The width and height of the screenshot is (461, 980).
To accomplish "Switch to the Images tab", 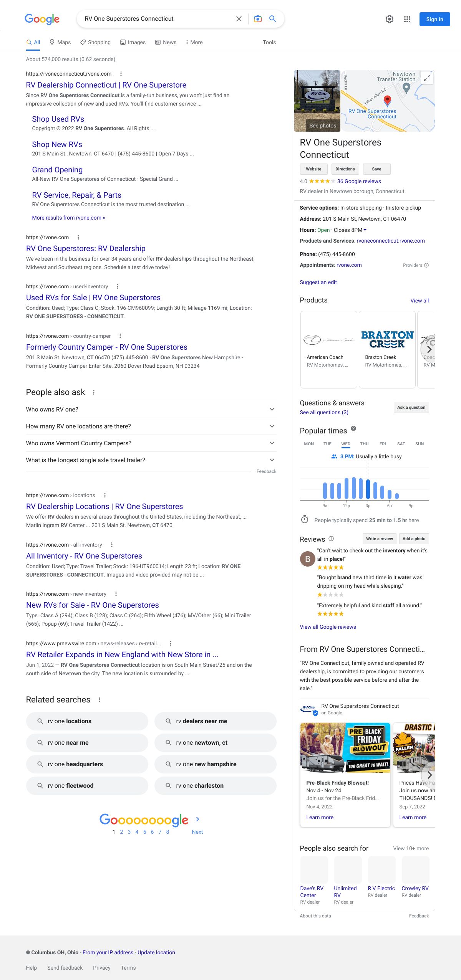I will pos(133,42).
